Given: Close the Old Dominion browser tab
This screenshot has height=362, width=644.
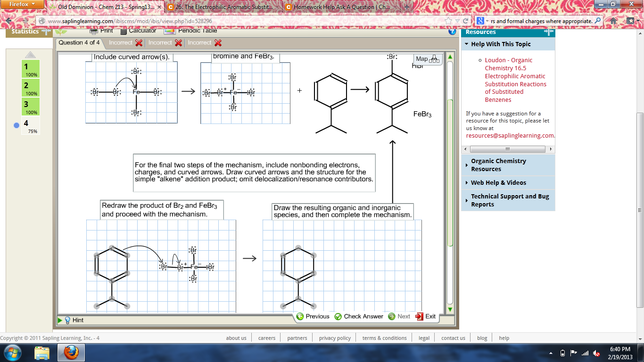Looking at the screenshot, I should coord(159,8).
